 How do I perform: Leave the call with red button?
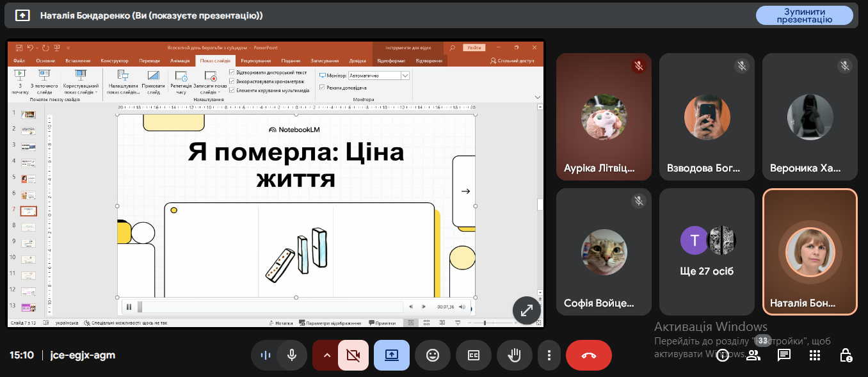click(x=588, y=355)
